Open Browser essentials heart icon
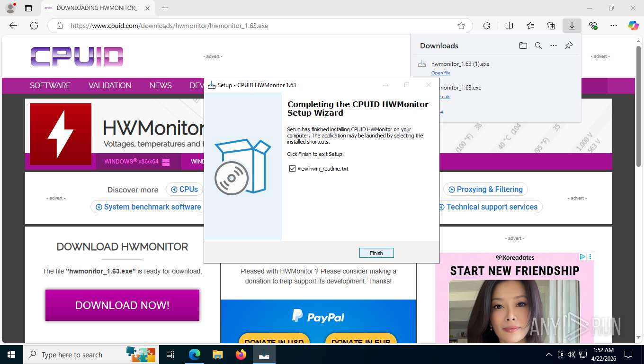This screenshot has width=644, height=364. (x=593, y=26)
